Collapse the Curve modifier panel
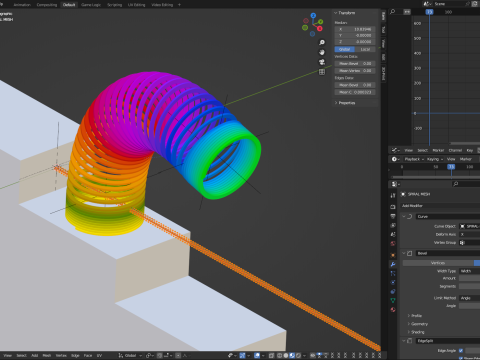The image size is (480, 360). click(404, 216)
